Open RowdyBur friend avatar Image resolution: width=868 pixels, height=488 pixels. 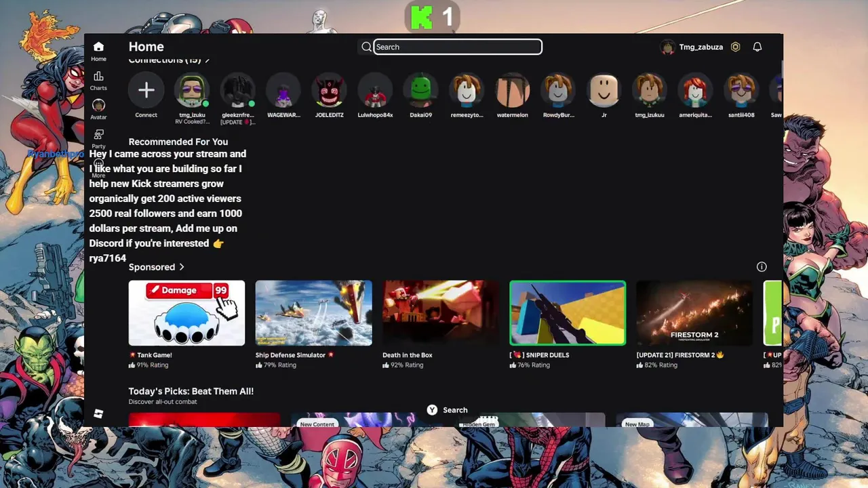point(558,90)
